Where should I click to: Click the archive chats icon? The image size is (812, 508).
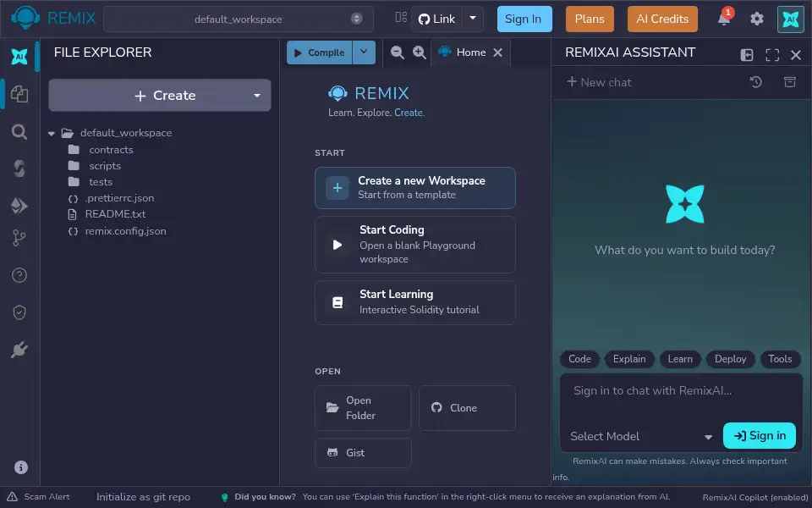tap(790, 82)
